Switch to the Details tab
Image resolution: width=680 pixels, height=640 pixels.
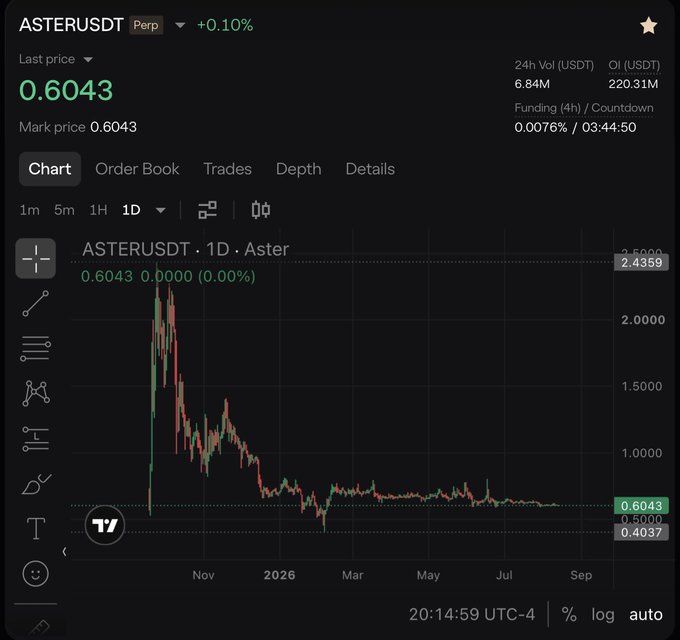click(x=370, y=169)
